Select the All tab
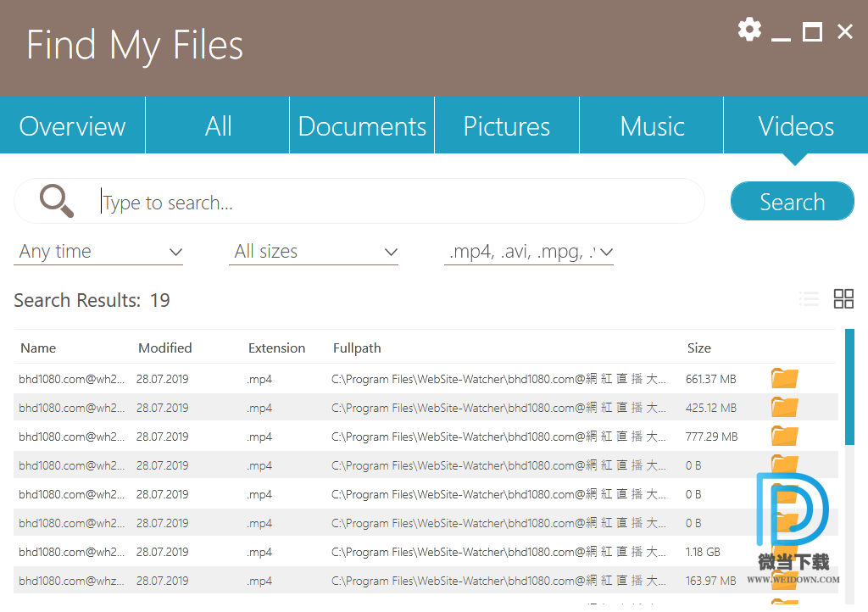 [x=218, y=125]
